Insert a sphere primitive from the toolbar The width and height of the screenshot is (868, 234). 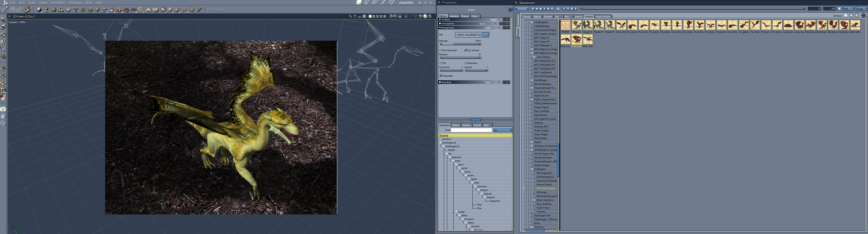39,10
